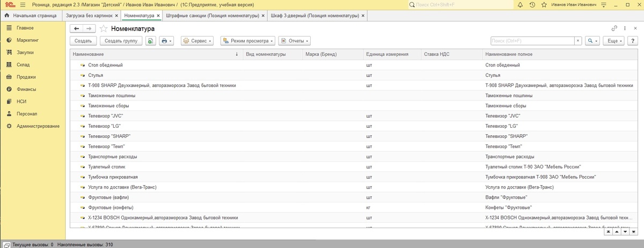Open the Закупки section
The width and height of the screenshot is (644, 248).
pos(33,53)
